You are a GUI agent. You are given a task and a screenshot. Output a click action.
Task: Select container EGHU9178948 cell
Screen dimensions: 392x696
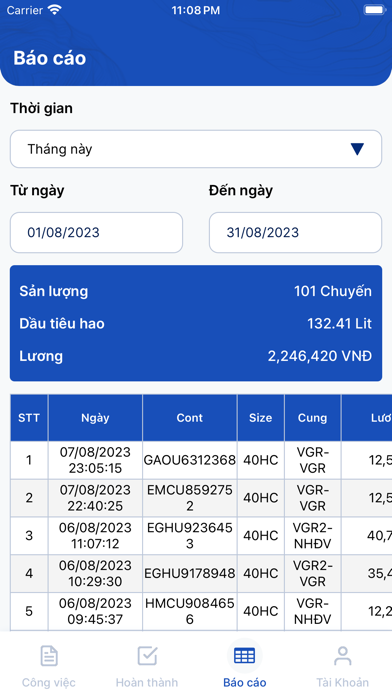[190, 573]
